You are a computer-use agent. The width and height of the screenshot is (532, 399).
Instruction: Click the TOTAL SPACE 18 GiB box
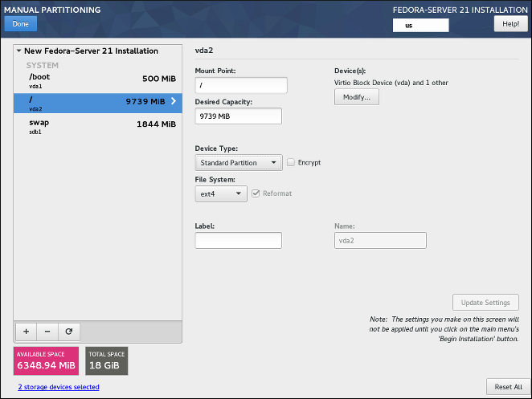pyautogui.click(x=107, y=360)
